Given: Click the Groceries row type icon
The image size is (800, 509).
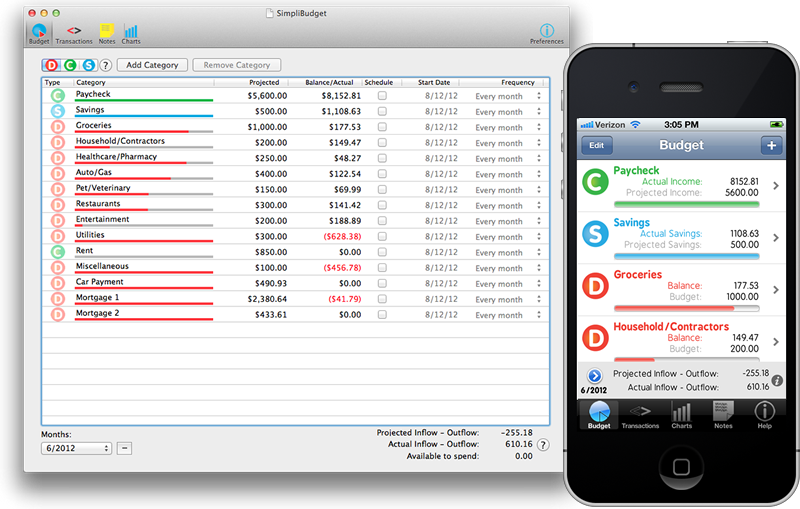Looking at the screenshot, I should point(58,127).
